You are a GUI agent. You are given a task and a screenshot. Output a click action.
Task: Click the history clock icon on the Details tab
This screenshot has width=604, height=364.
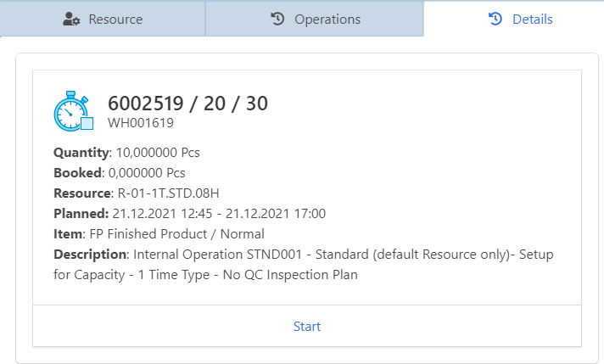coord(496,19)
